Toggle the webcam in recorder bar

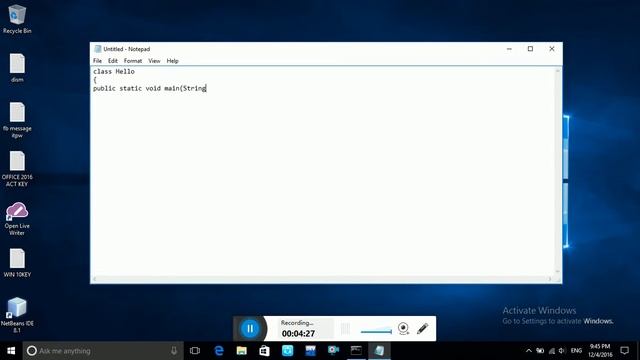coord(403,328)
